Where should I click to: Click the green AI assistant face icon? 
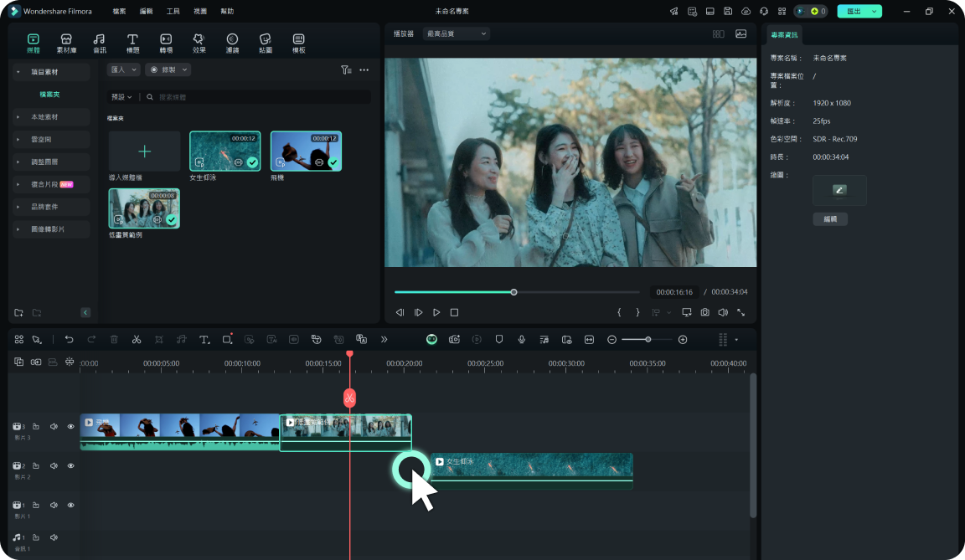[431, 339]
